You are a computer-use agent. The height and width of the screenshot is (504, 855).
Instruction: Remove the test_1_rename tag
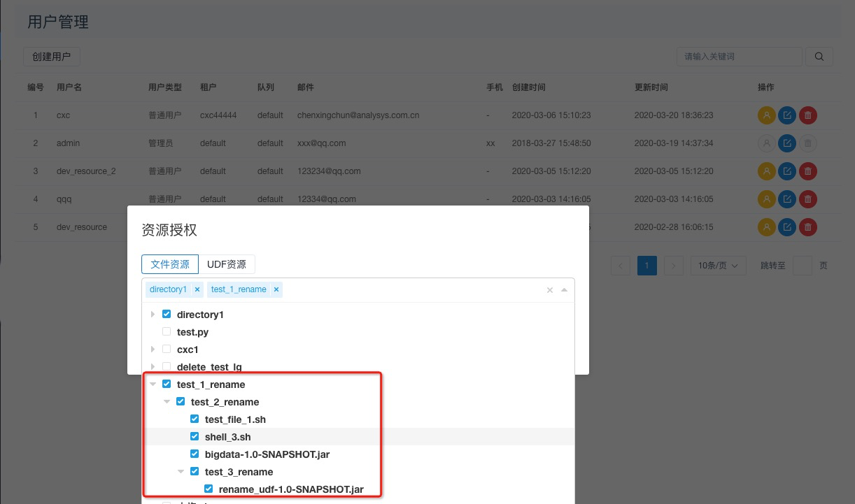tap(276, 289)
